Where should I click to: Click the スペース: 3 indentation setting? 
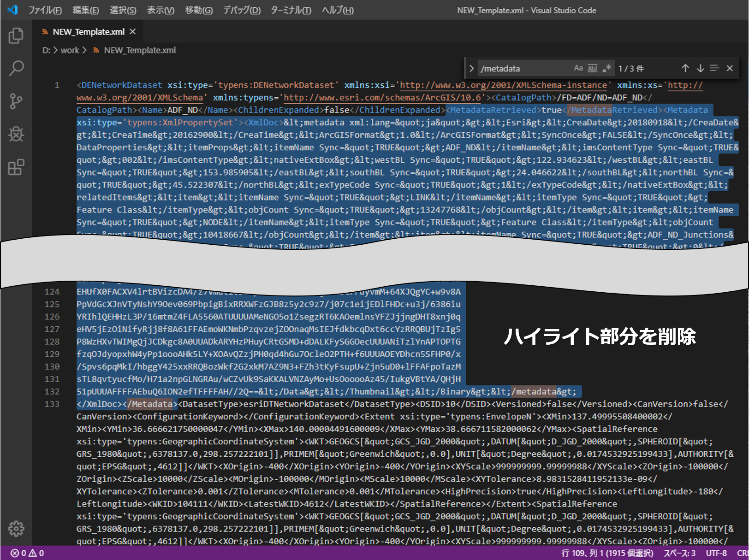[x=680, y=553]
